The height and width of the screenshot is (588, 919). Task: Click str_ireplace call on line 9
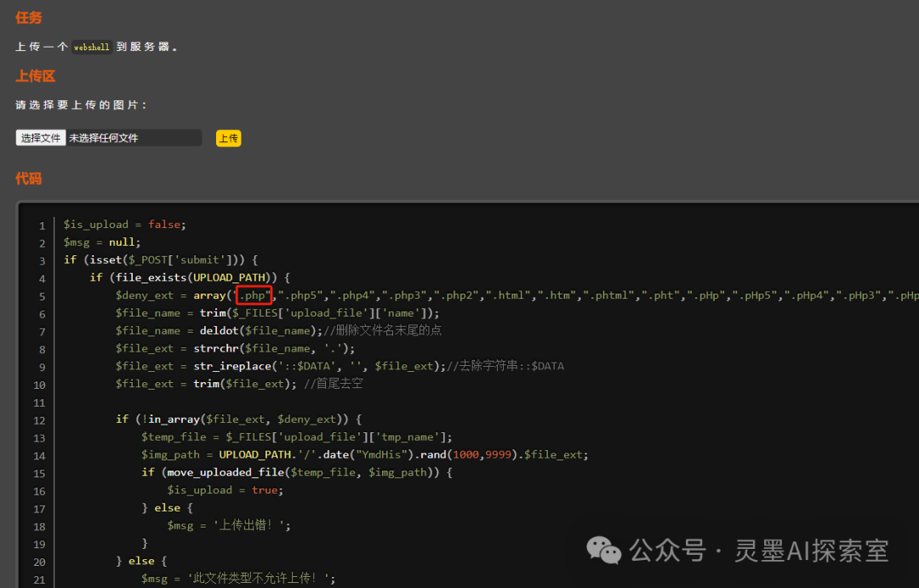(319, 366)
